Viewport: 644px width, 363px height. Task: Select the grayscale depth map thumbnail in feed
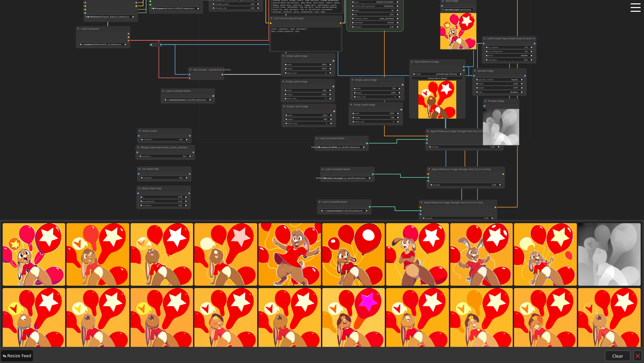tap(609, 254)
